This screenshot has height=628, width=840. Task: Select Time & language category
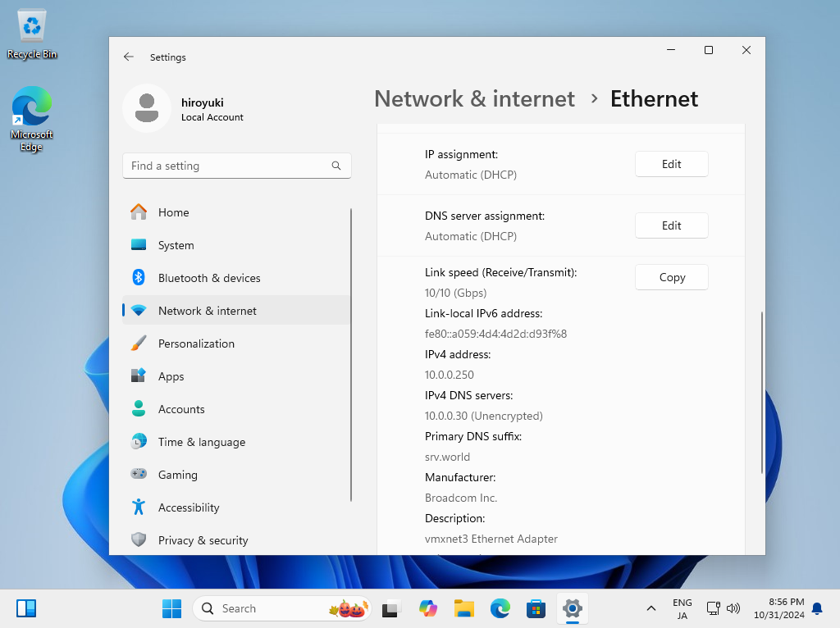click(201, 442)
